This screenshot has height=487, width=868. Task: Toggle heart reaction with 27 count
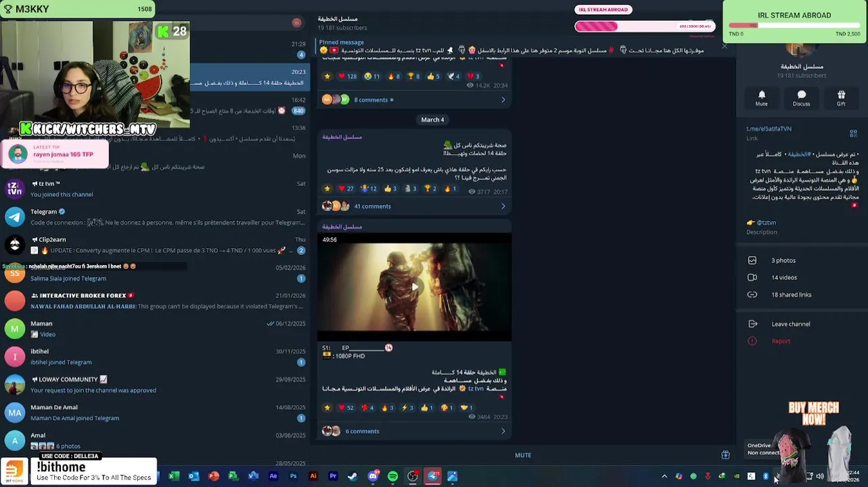346,189
